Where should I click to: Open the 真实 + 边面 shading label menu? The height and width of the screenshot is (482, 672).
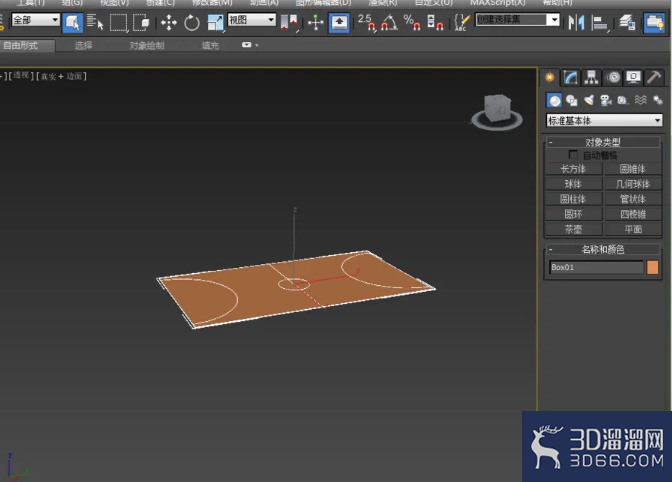61,76
